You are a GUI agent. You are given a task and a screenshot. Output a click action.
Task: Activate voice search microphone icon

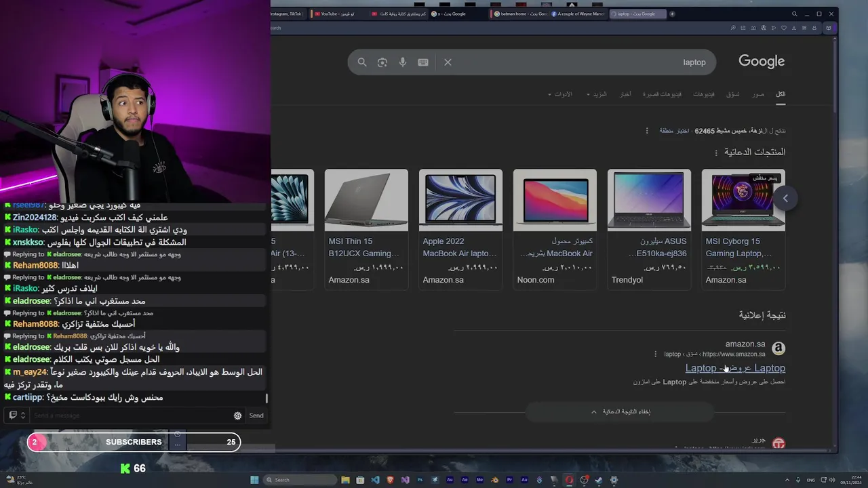tap(403, 62)
